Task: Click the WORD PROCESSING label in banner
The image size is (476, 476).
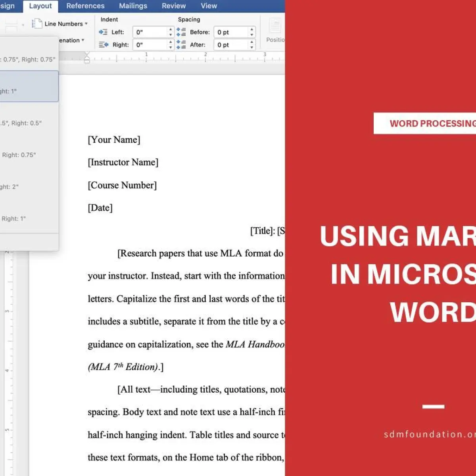Action: (432, 123)
